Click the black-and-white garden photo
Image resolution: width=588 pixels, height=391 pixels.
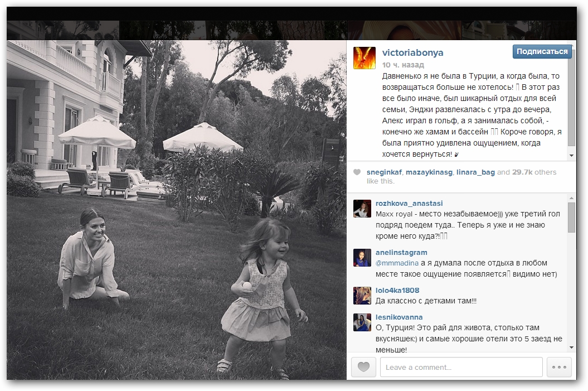point(177,210)
